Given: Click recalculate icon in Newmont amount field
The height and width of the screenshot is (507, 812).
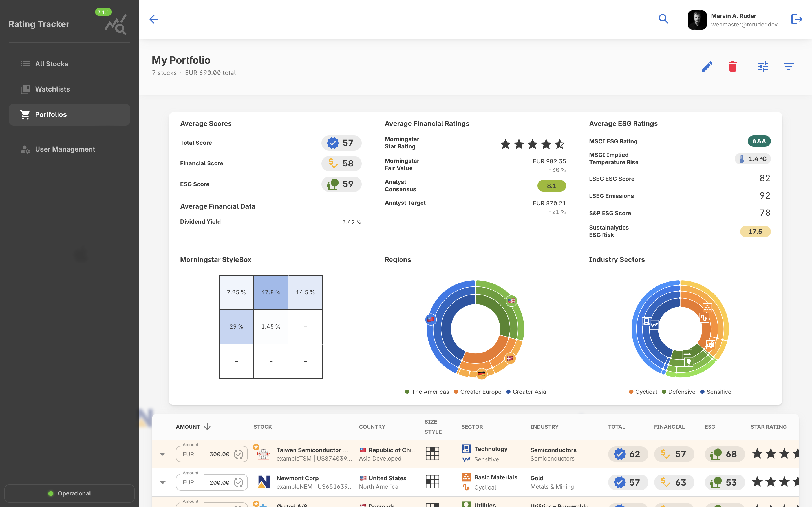Looking at the screenshot, I should point(239,482).
